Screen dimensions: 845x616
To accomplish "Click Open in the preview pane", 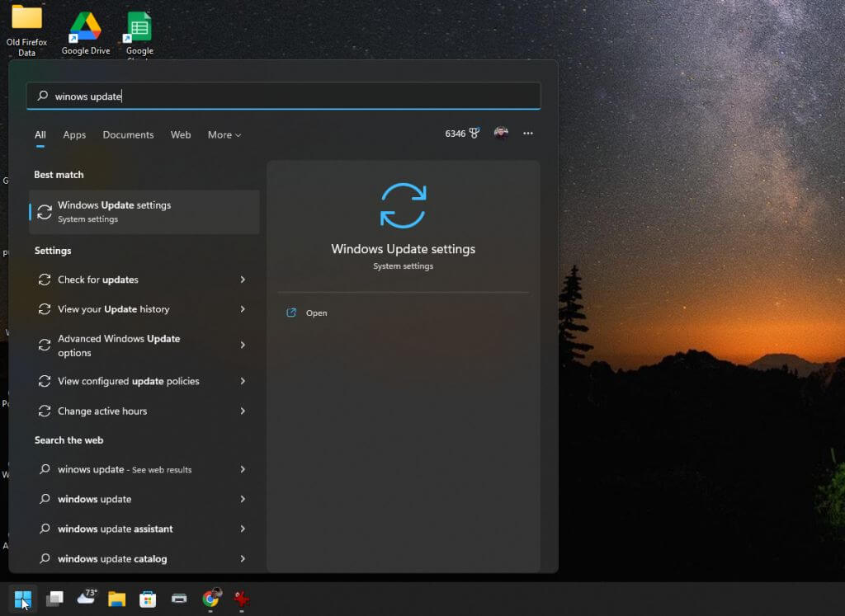I will point(316,313).
